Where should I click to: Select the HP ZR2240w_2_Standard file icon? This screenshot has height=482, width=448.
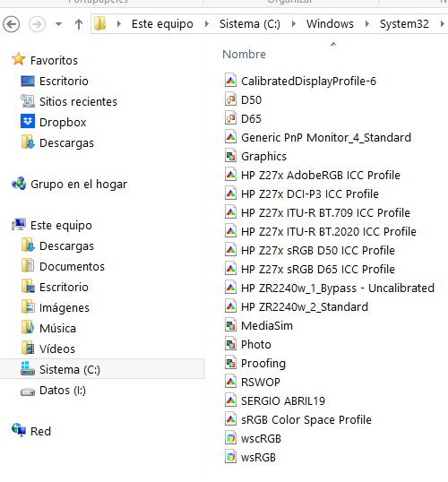230,306
